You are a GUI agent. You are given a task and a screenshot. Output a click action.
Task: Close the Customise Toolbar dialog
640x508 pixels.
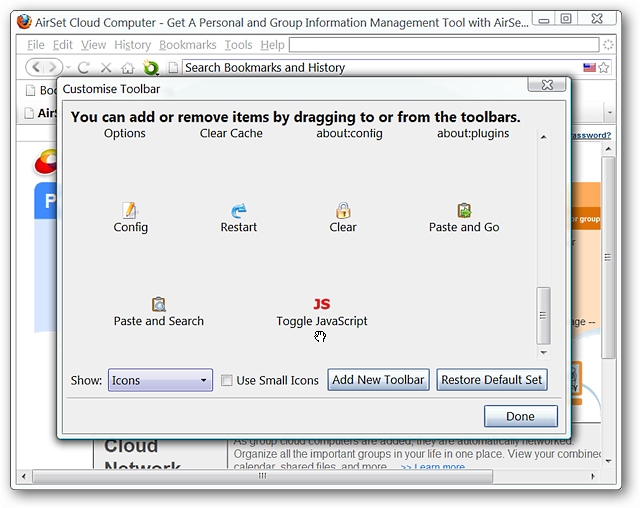click(x=547, y=84)
